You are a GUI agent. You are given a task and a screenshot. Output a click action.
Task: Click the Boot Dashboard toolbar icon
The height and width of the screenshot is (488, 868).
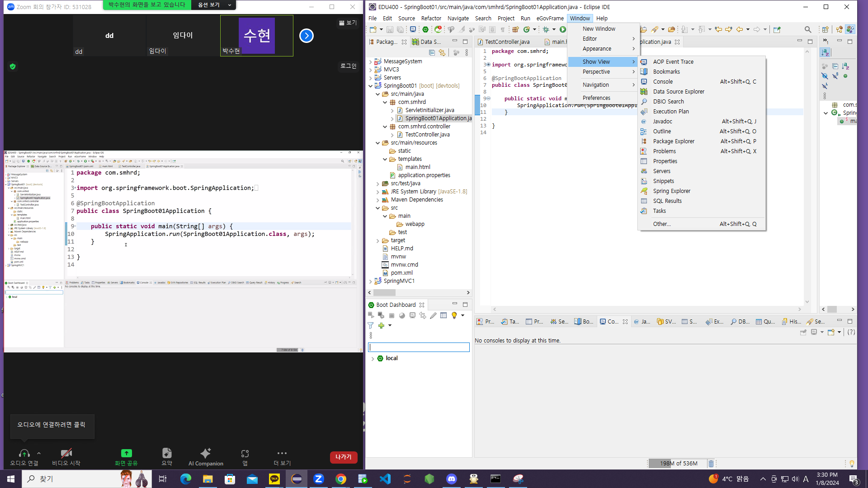tap(425, 29)
